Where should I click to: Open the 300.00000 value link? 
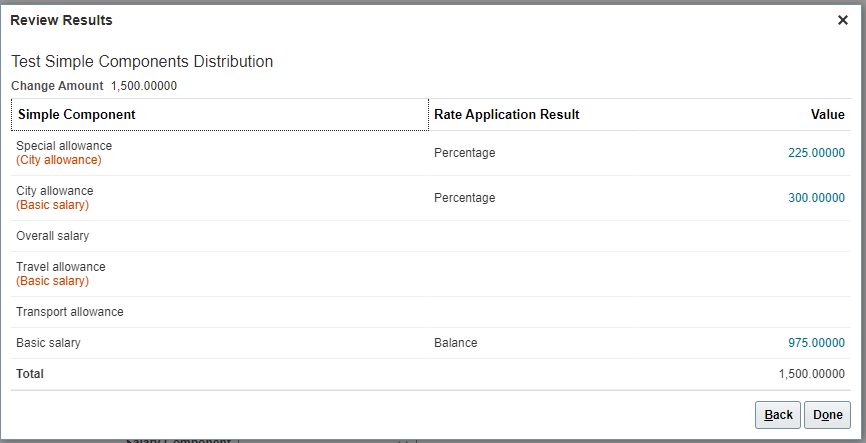(x=816, y=198)
